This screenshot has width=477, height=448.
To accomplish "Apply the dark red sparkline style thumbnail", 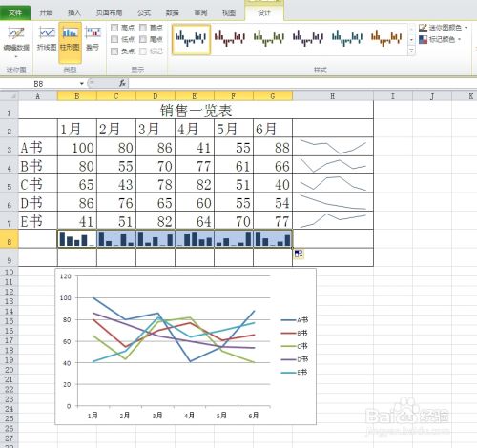I will click(x=230, y=39).
